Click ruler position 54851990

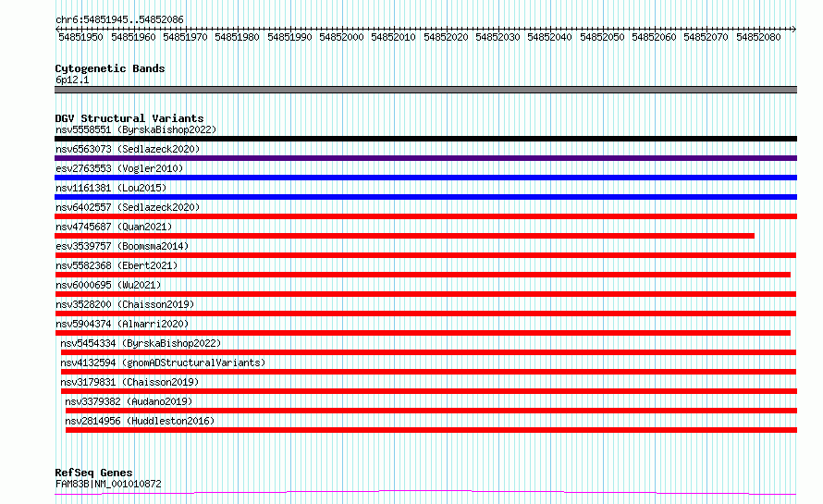289,37
